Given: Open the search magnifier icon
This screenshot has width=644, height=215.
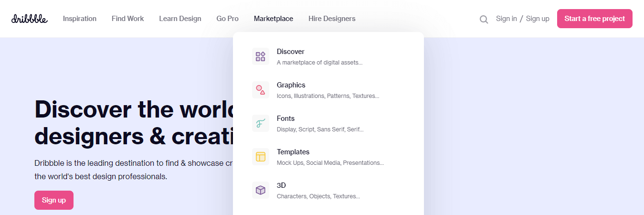Looking at the screenshot, I should tap(484, 19).
